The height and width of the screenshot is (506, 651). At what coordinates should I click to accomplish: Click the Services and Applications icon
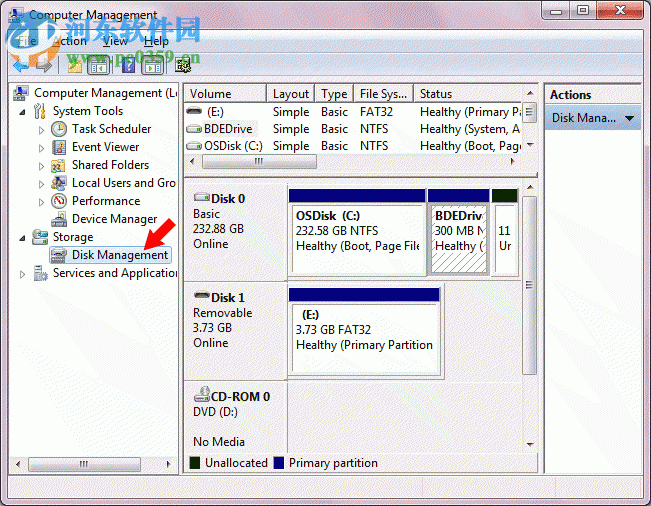pos(41,273)
